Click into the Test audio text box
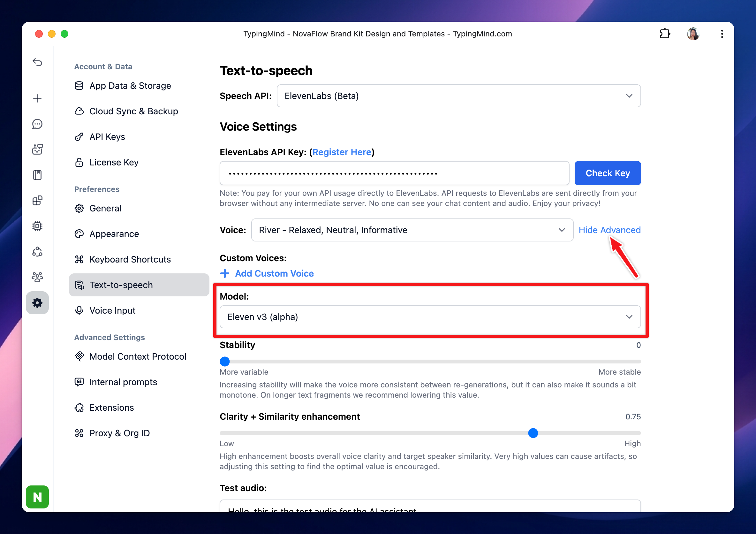Image resolution: width=756 pixels, height=534 pixels. click(x=430, y=506)
